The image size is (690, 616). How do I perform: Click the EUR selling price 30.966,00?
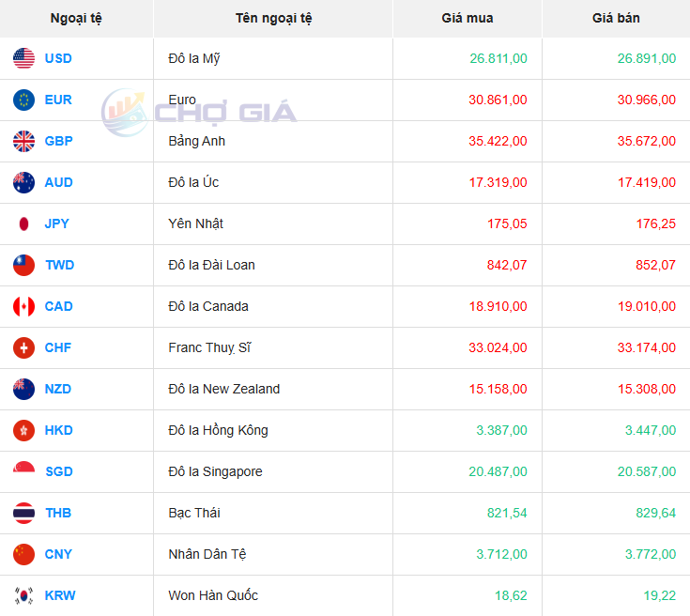(646, 100)
